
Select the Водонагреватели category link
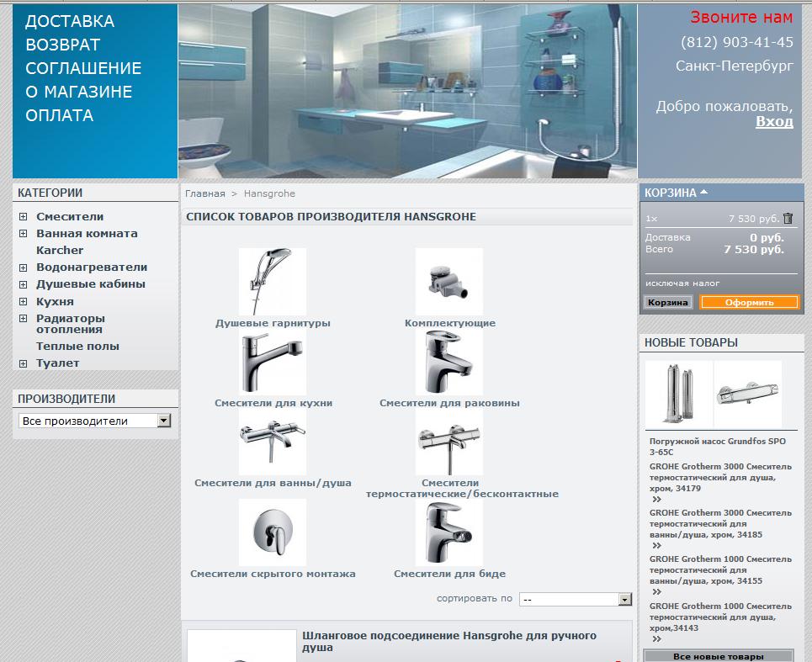(92, 267)
